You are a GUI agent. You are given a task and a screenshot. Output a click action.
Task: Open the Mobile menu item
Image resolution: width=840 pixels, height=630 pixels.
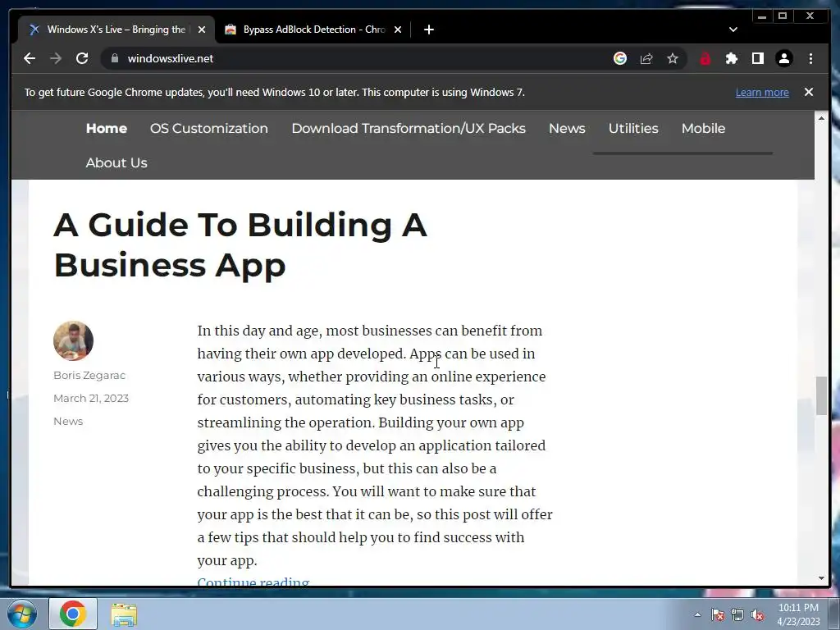(703, 129)
